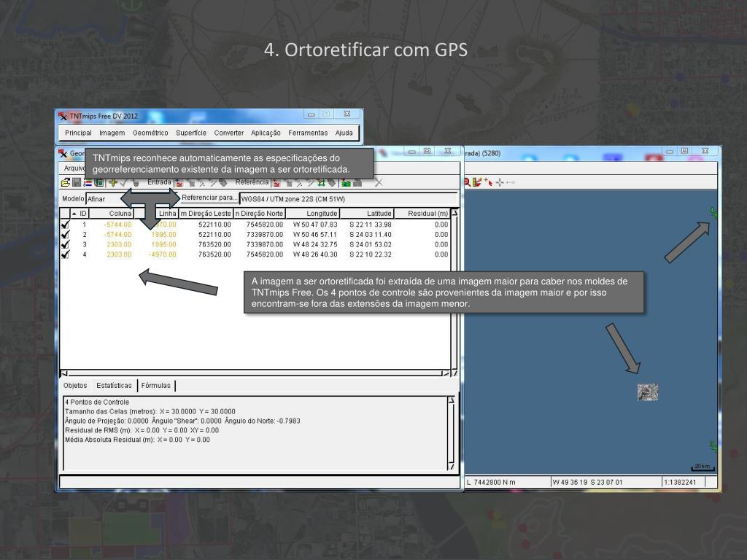Viewport: 747px width, 560px height.
Task: Uncheck control point row 2
Action: [65, 234]
